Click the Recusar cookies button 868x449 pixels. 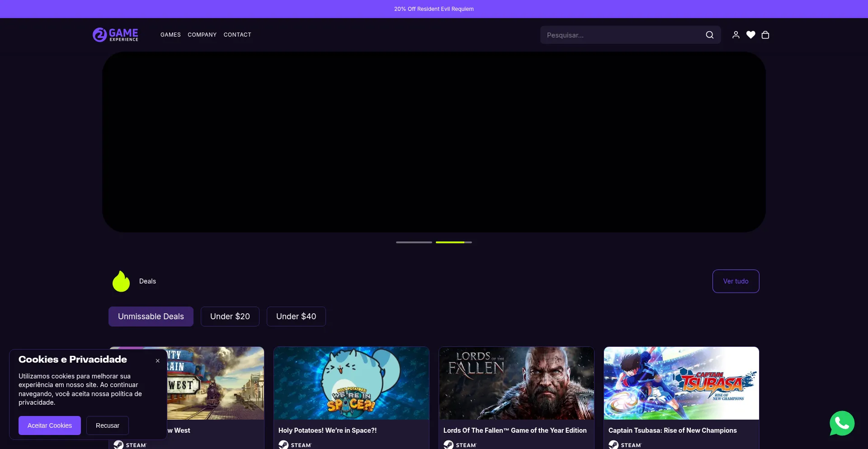(108, 425)
